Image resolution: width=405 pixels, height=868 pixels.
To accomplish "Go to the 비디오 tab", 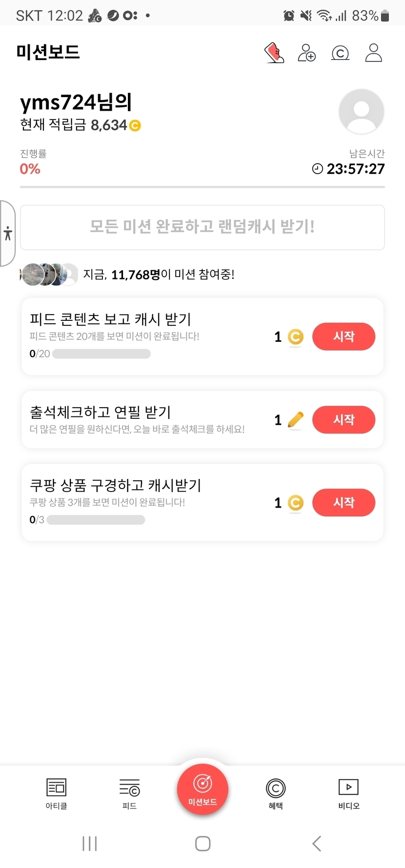I will [348, 793].
